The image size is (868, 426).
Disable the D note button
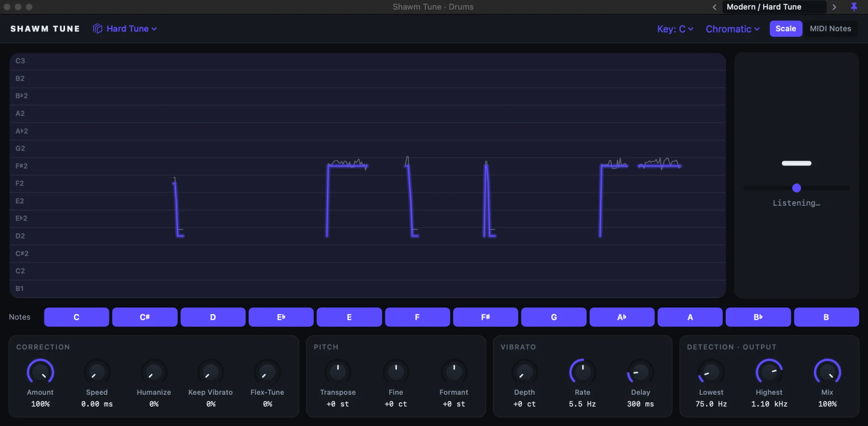(213, 317)
